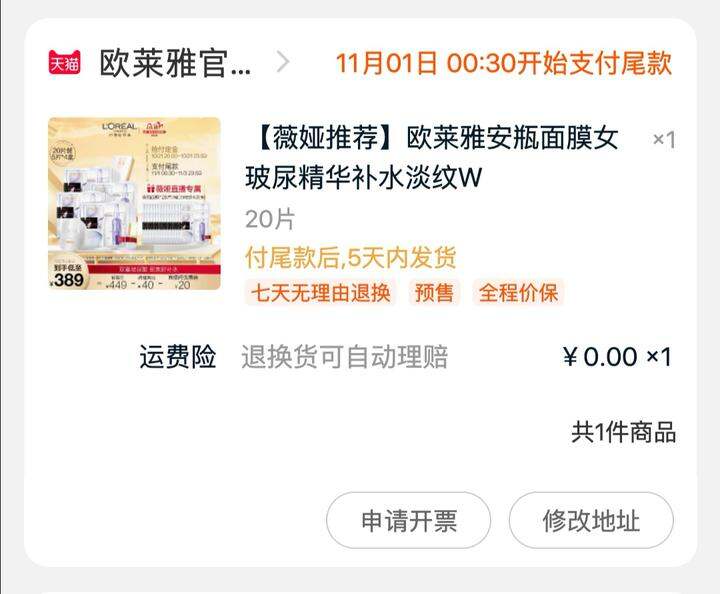This screenshot has width=720, height=594.
Task: Click the 申请开票 invoice button
Action: (409, 520)
